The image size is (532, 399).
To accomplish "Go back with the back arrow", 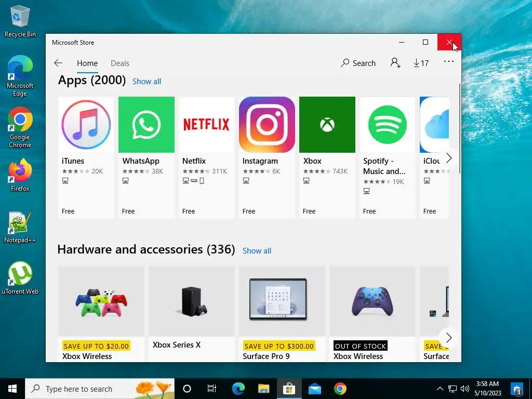I will point(58,63).
